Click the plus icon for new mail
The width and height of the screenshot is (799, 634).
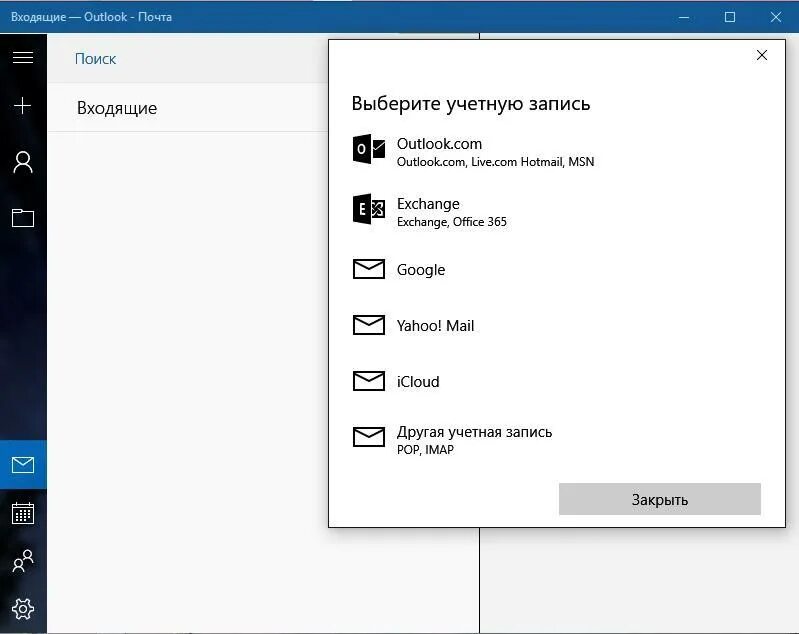click(22, 106)
